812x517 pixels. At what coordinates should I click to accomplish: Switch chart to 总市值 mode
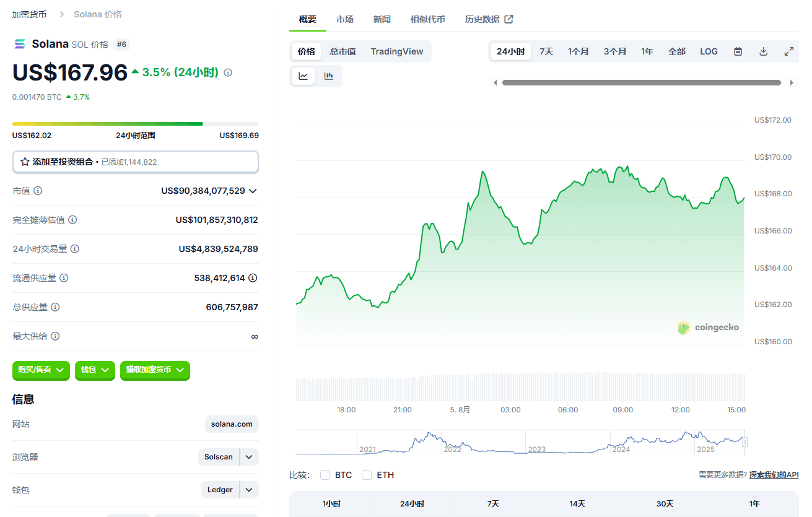[x=343, y=51]
